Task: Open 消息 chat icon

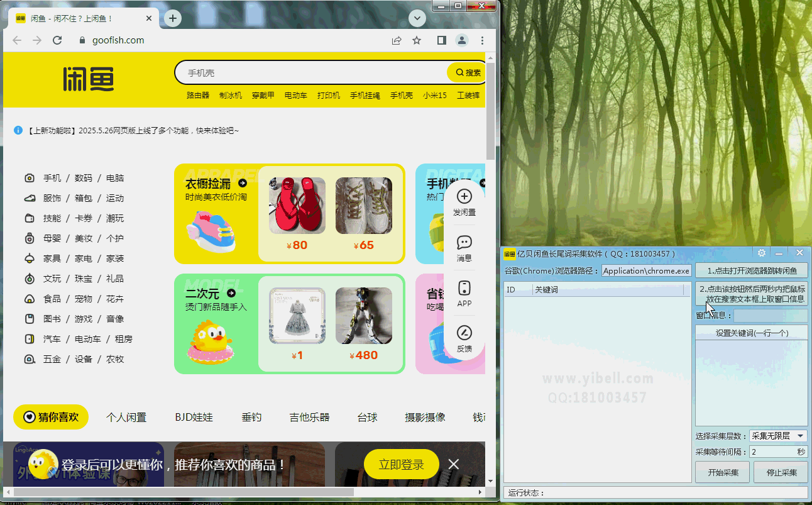Action: [x=464, y=242]
